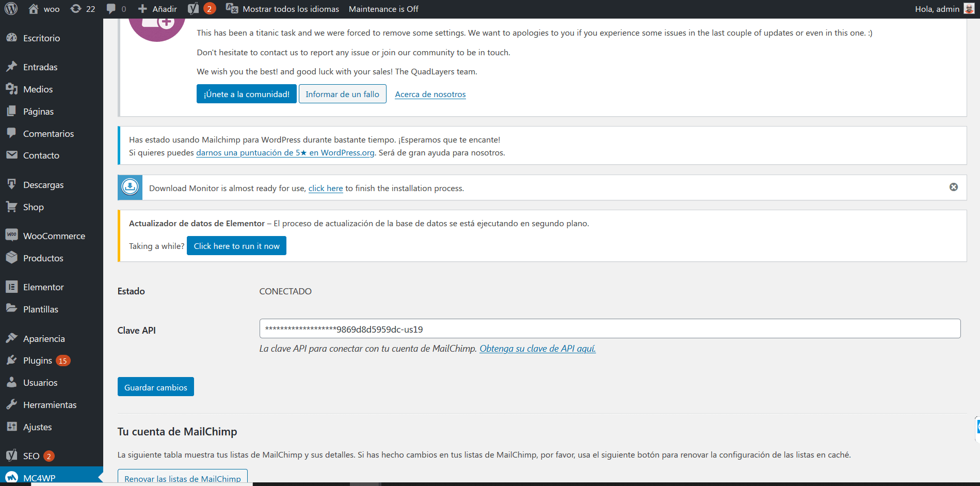Click the MC4WP Mailchimp icon
The image size is (980, 486).
tap(11, 478)
